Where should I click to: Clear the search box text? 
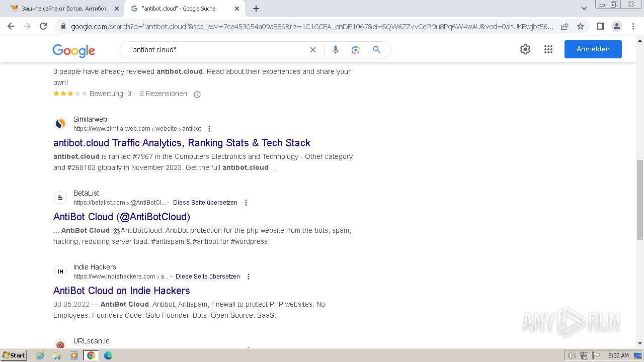[x=313, y=50]
